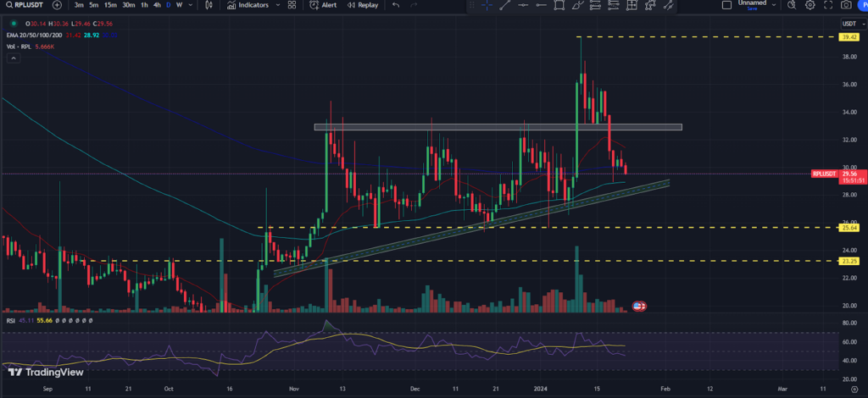Switch to the 30m timeframe

pos(129,5)
